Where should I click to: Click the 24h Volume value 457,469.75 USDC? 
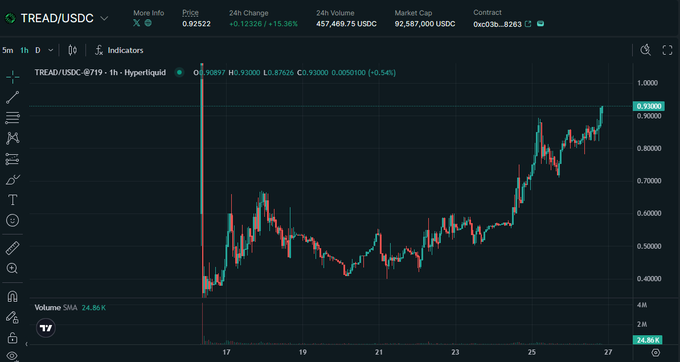tap(346, 24)
